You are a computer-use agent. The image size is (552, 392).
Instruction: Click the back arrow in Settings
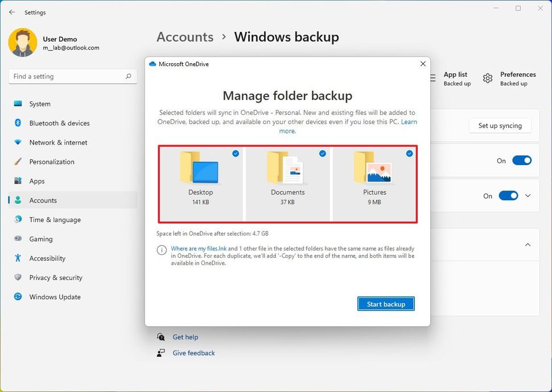(x=12, y=12)
